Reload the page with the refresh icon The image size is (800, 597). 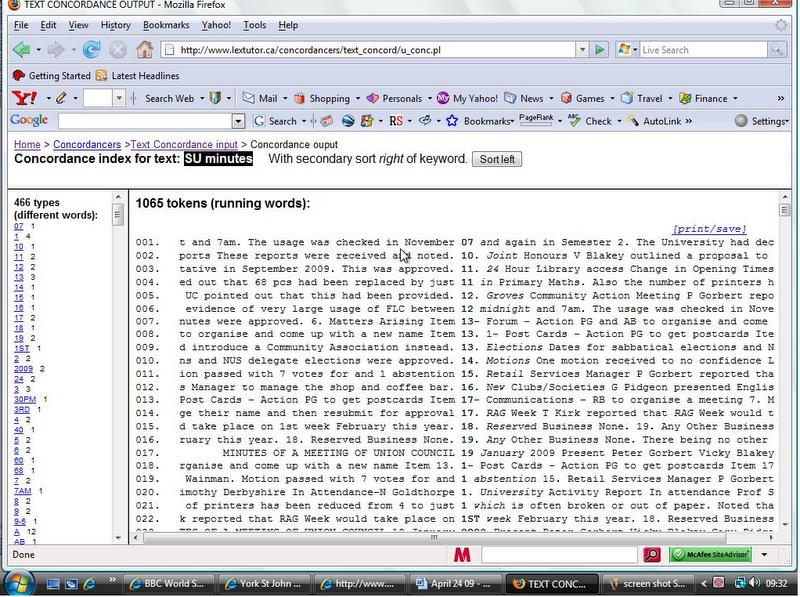pyautogui.click(x=91, y=49)
